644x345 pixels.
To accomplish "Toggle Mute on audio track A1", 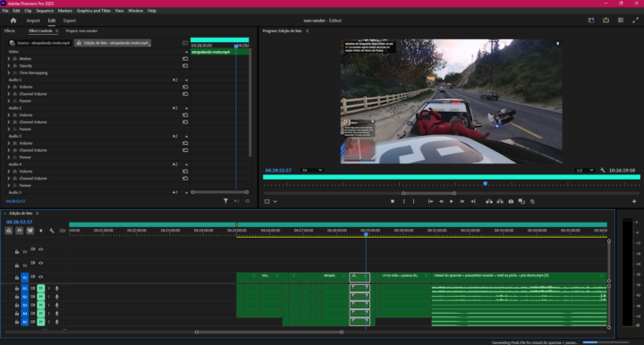I will point(40,288).
